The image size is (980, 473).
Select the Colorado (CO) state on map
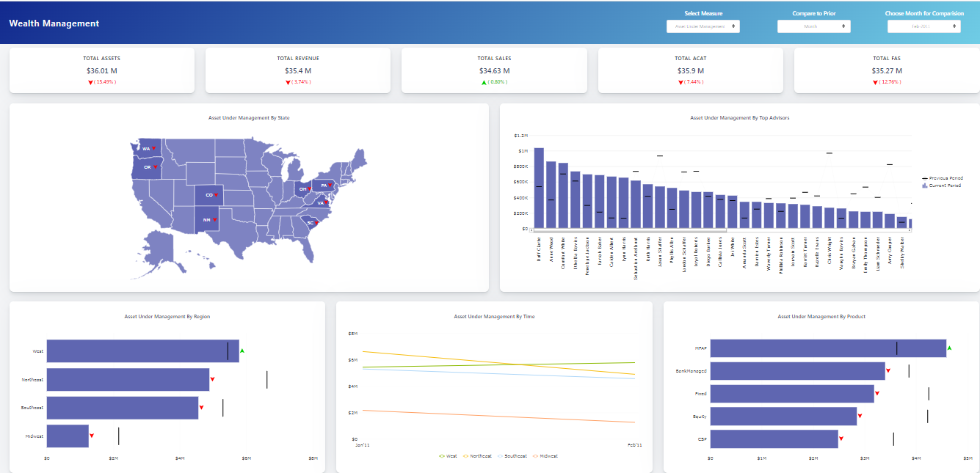click(x=209, y=195)
